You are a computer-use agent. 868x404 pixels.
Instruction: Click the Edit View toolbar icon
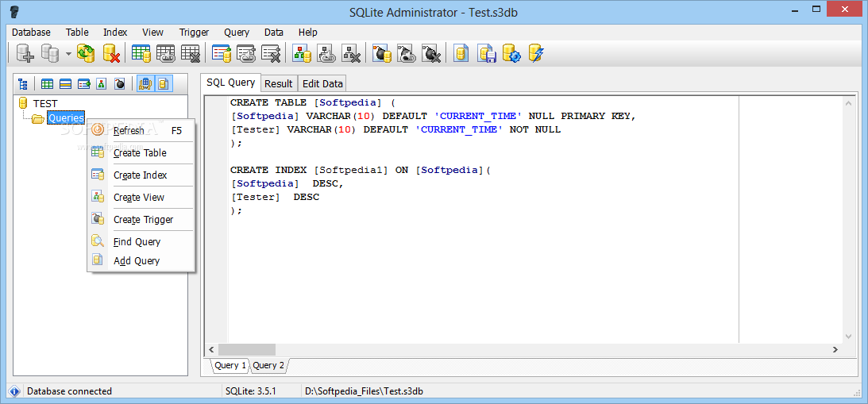point(326,53)
